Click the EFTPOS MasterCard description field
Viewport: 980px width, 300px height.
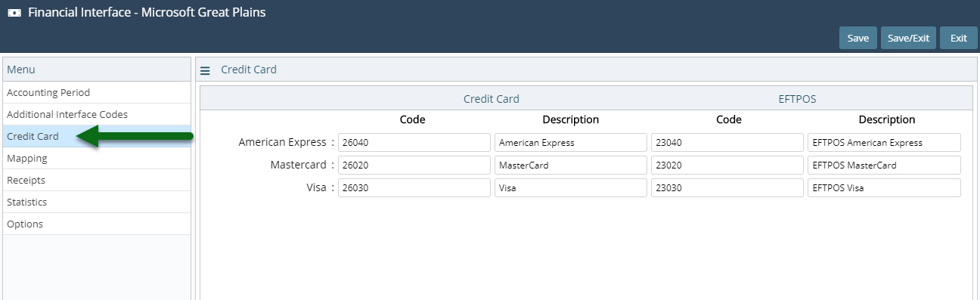tap(884, 165)
